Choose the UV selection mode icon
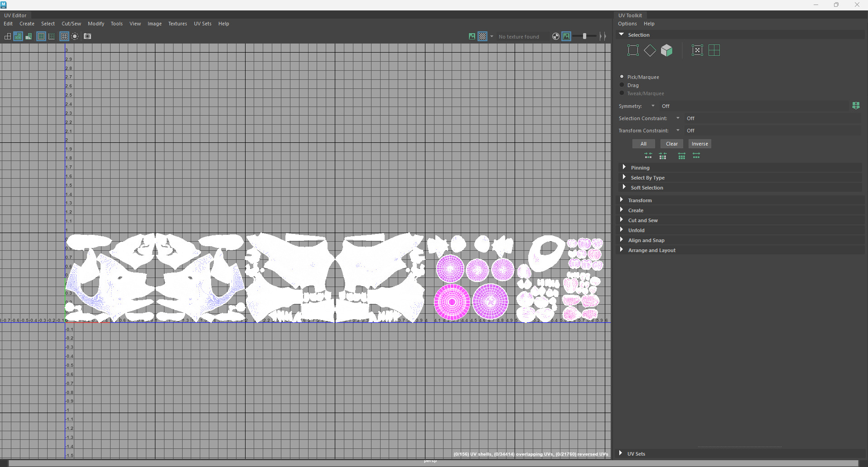This screenshot has width=868, height=467. click(x=697, y=50)
